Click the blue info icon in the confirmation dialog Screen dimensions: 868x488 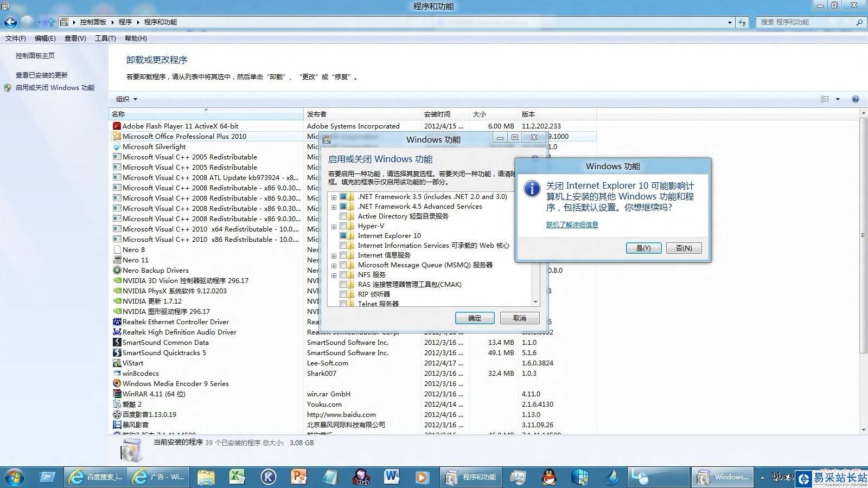coord(532,189)
